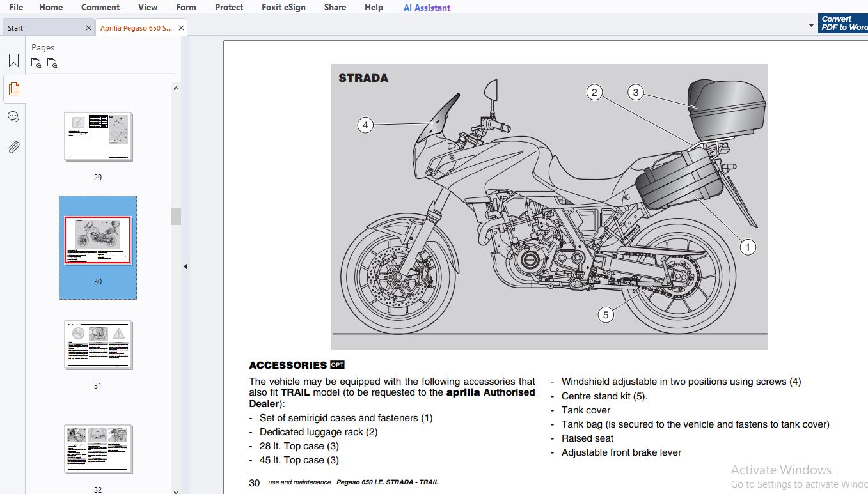
Task: Open the Share ribbon tab
Action: [335, 7]
